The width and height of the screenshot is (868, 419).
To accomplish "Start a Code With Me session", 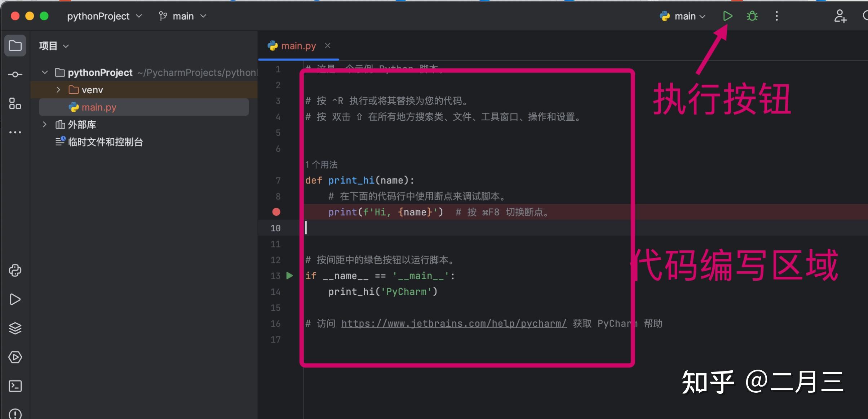I will click(840, 16).
